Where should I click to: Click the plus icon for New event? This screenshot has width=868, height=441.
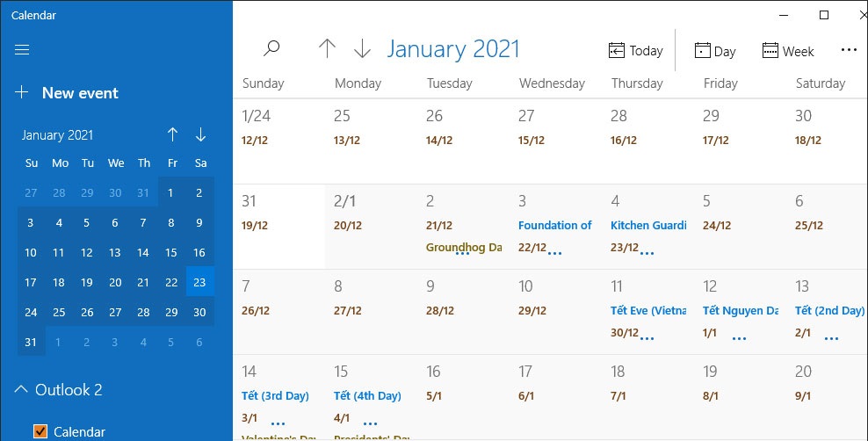coord(23,92)
